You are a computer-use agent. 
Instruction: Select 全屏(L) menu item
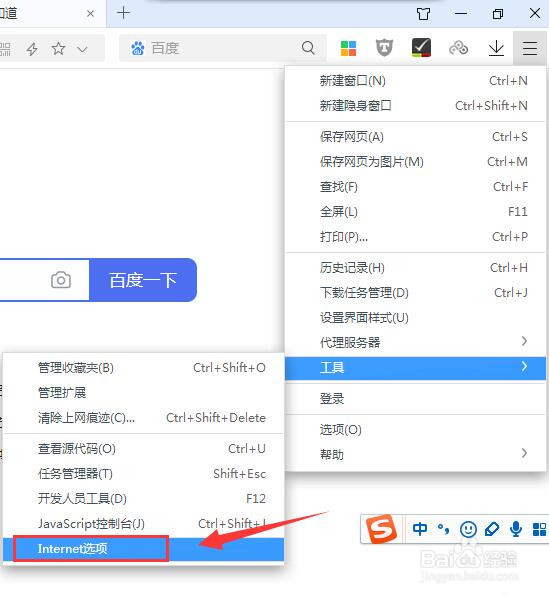pyautogui.click(x=415, y=212)
